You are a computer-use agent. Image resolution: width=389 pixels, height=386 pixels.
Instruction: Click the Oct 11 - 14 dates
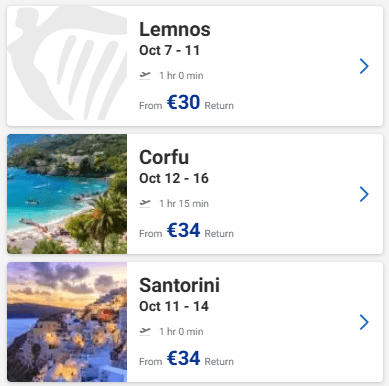coord(174,307)
